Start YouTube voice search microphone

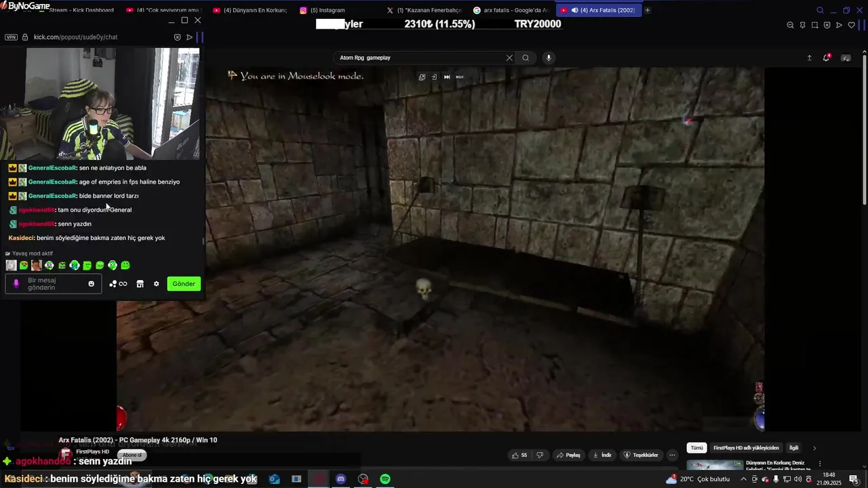(549, 58)
